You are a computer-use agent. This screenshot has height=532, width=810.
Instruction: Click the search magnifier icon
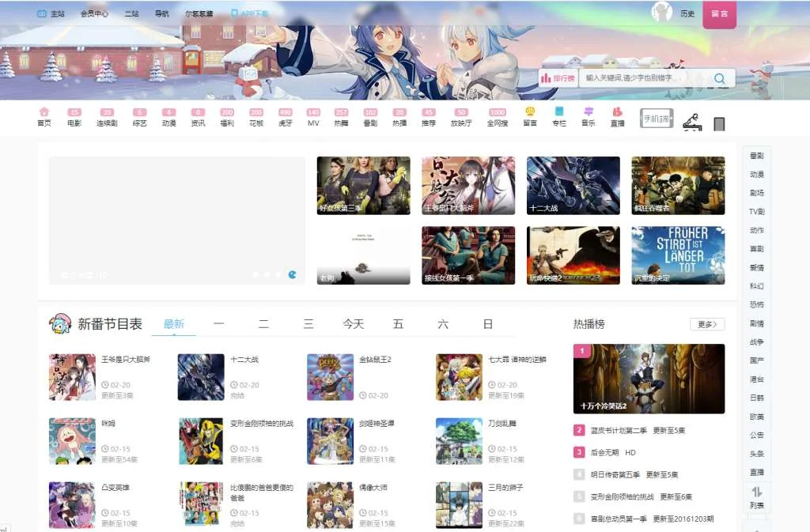pyautogui.click(x=720, y=78)
